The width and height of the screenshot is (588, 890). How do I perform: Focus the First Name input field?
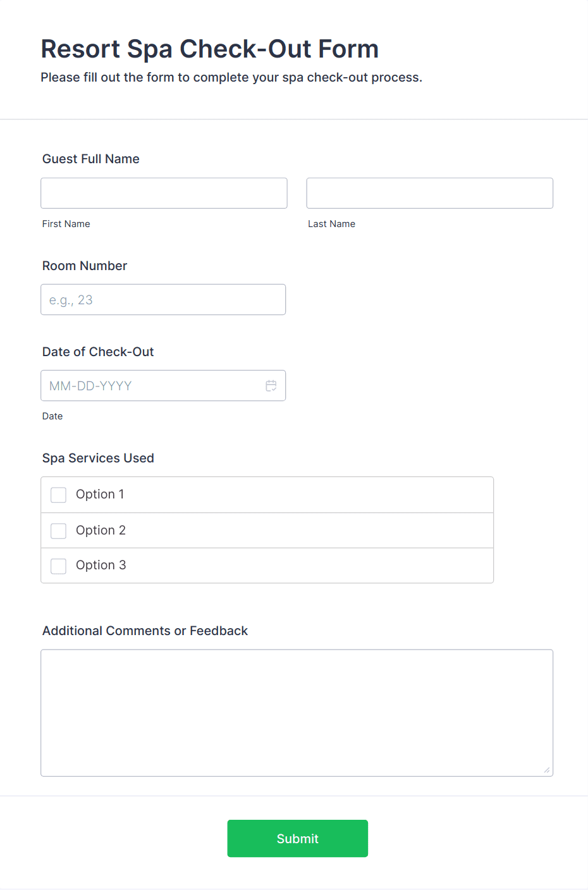[x=164, y=193]
